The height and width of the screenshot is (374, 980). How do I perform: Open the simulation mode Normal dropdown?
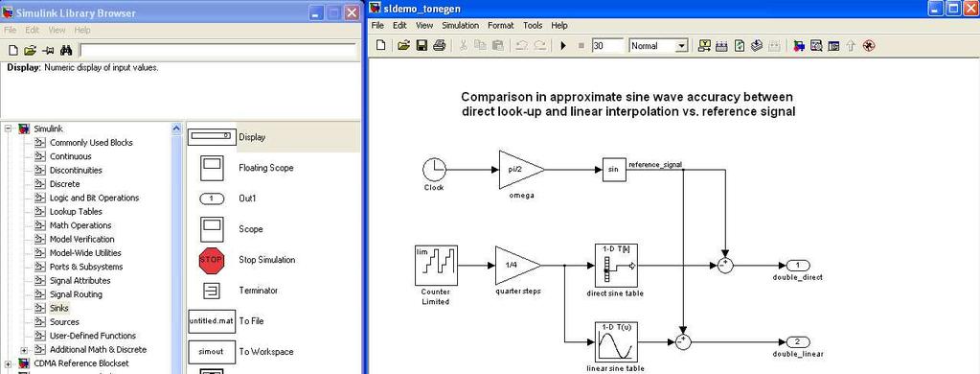(659, 46)
